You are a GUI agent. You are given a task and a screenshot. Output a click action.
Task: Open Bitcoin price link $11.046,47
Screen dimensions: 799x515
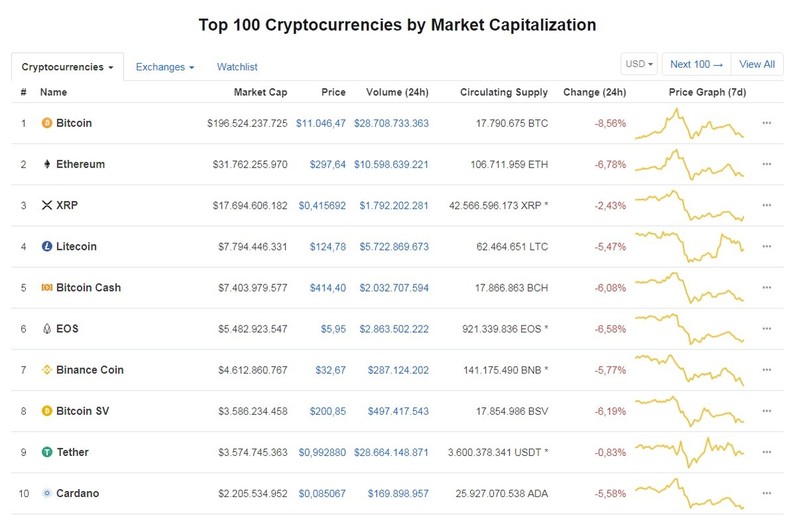coord(321,123)
